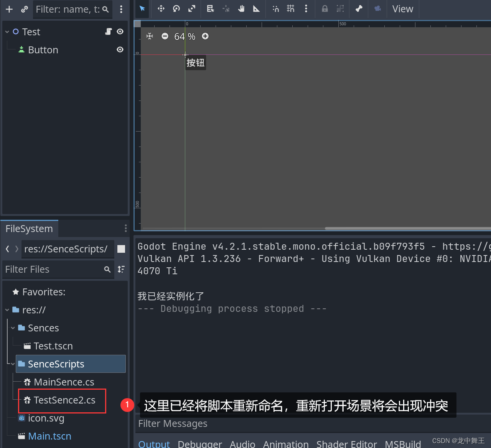Open scene dock options three-dot menu

click(121, 9)
